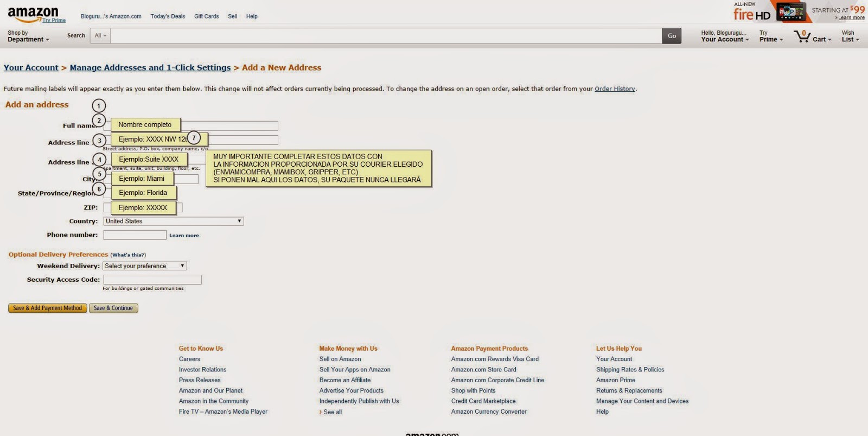
Task: Click the Amazon logo
Action: 33,14
